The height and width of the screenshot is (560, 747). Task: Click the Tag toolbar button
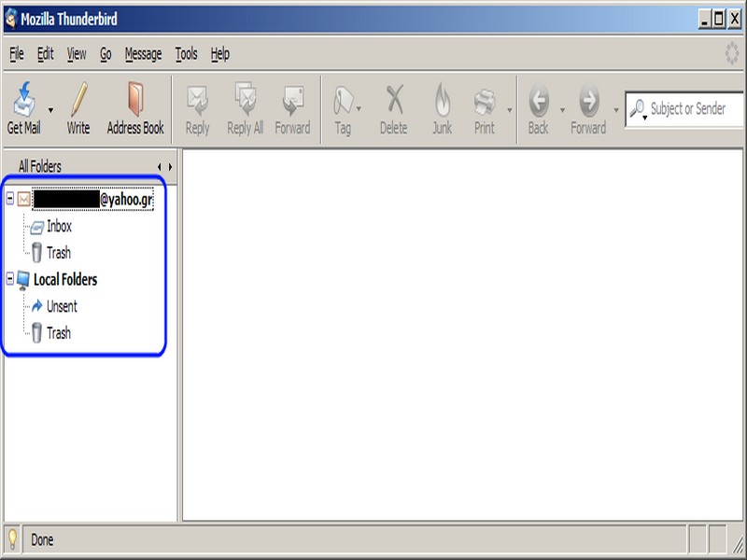point(343,110)
